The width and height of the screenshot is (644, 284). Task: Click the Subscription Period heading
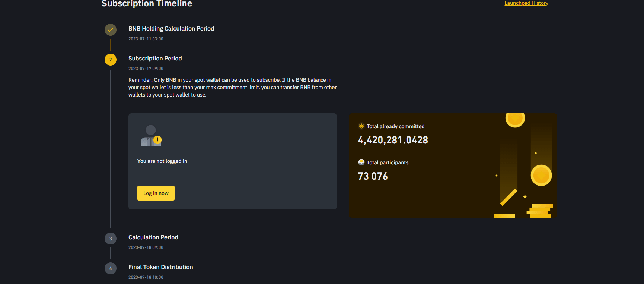[x=155, y=59]
